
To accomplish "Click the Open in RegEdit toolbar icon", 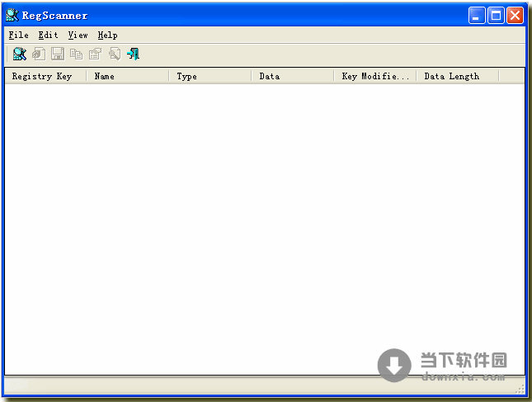I will (39, 54).
